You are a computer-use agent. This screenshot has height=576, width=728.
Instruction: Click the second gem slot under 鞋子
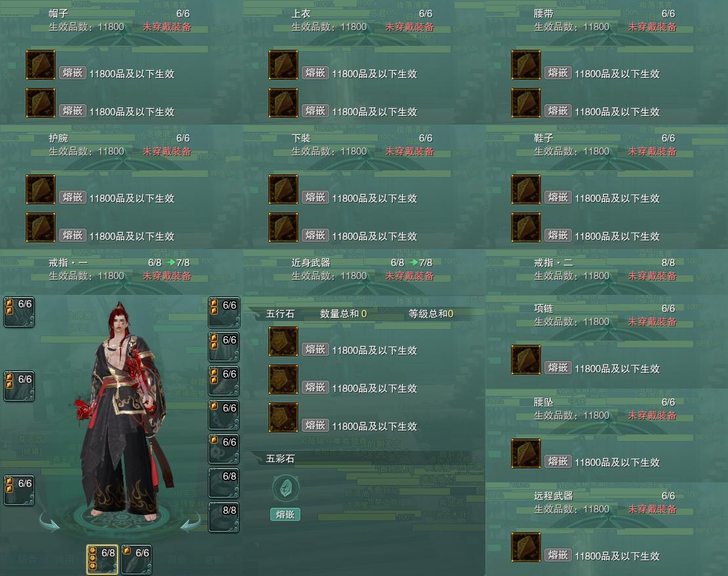[525, 227]
